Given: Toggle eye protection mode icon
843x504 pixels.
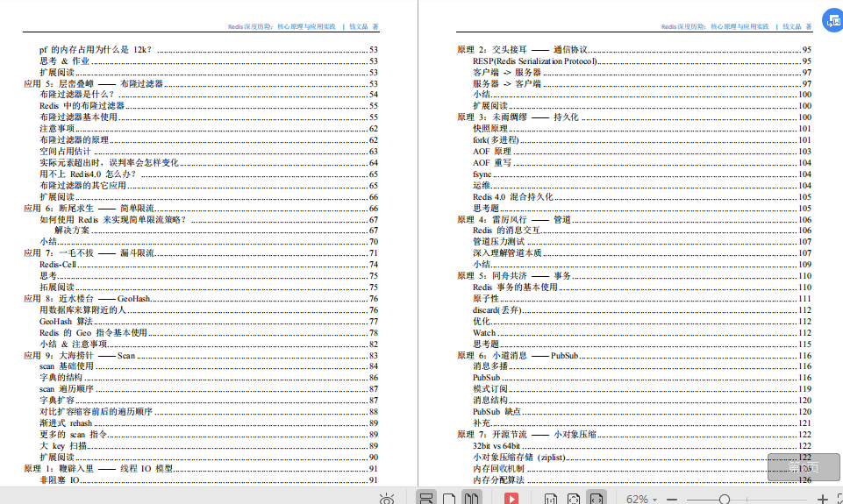Looking at the screenshot, I should click(387, 499).
